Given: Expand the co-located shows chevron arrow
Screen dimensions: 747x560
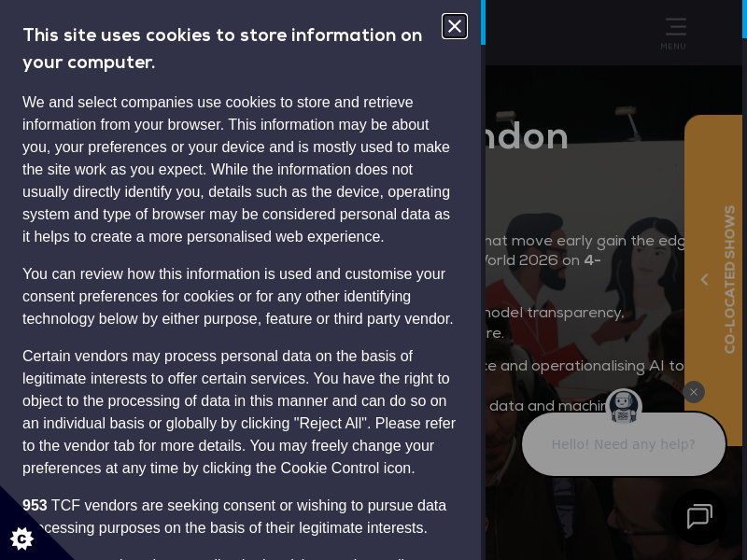Looking at the screenshot, I should 704,279.
